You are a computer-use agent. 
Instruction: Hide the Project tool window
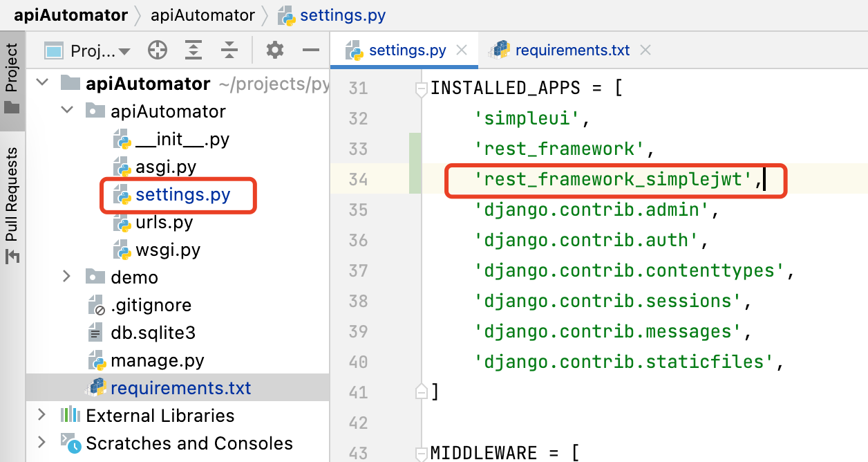point(311,50)
